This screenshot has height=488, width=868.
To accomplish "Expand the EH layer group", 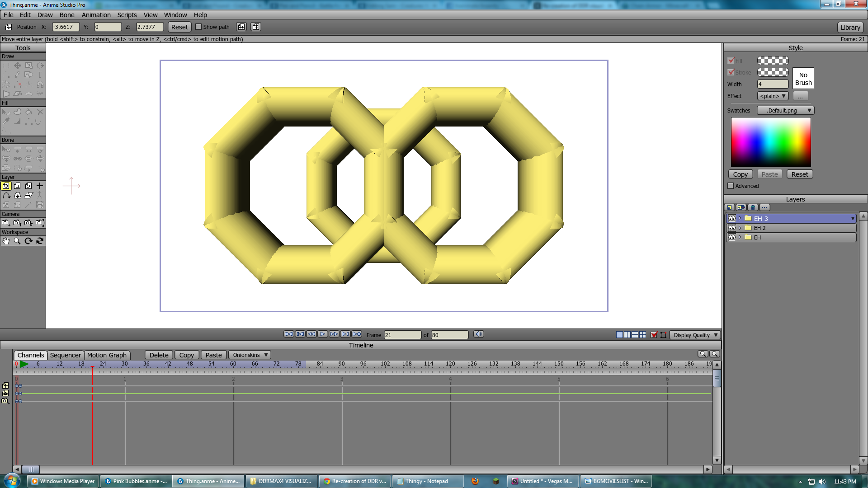I will click(740, 238).
